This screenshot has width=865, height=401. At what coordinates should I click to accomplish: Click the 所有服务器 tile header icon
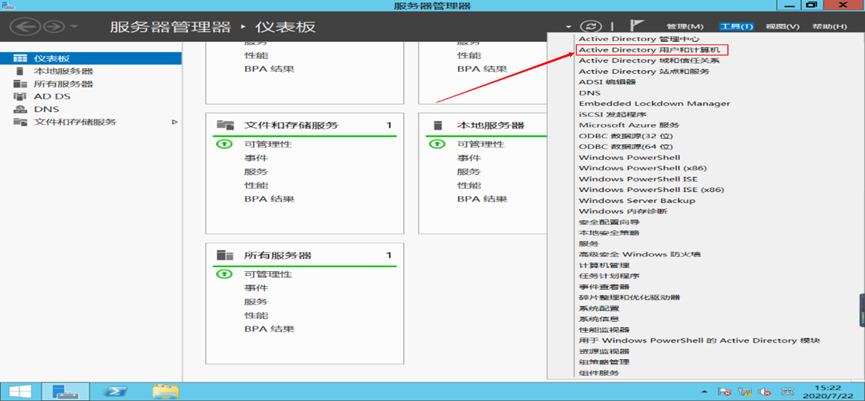[x=225, y=255]
